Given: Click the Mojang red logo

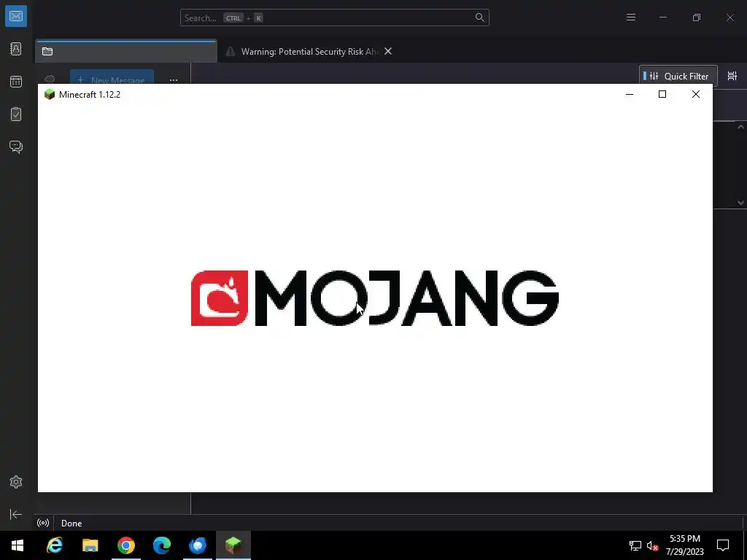Looking at the screenshot, I should pos(219,298).
